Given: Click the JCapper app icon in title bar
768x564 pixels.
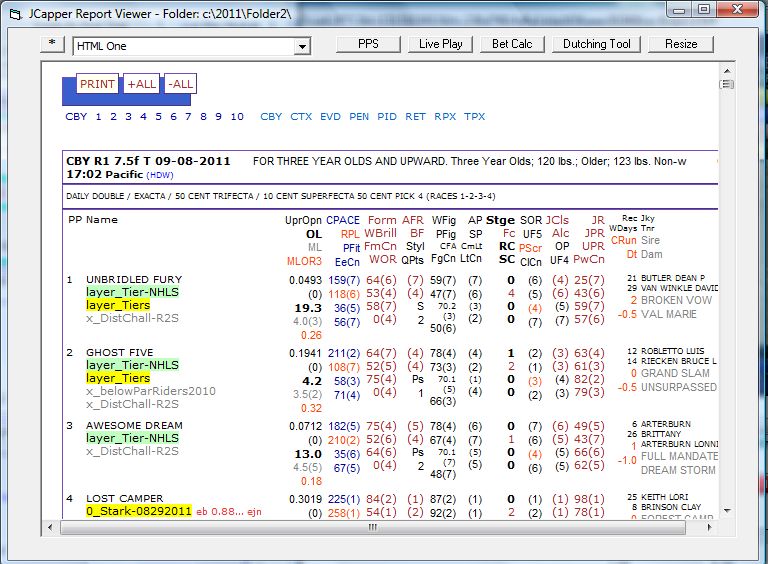Looking at the screenshot, I should click(x=17, y=13).
